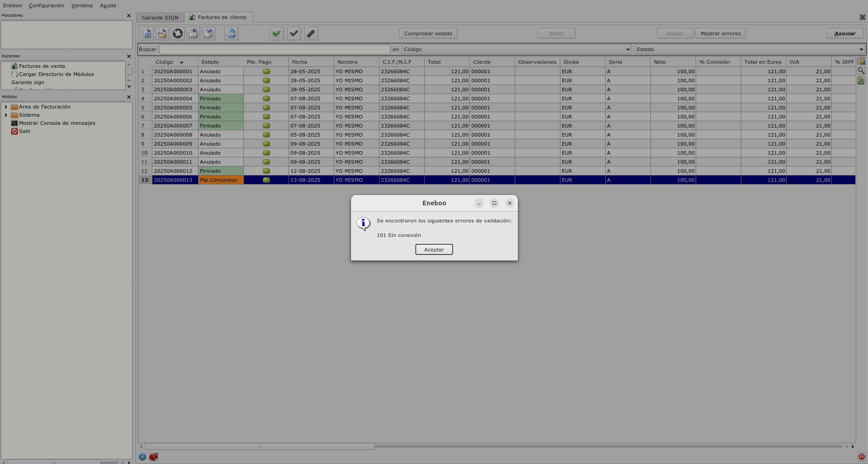868x464 pixels.
Task: Open the Código search field dropdown
Action: coord(628,49)
